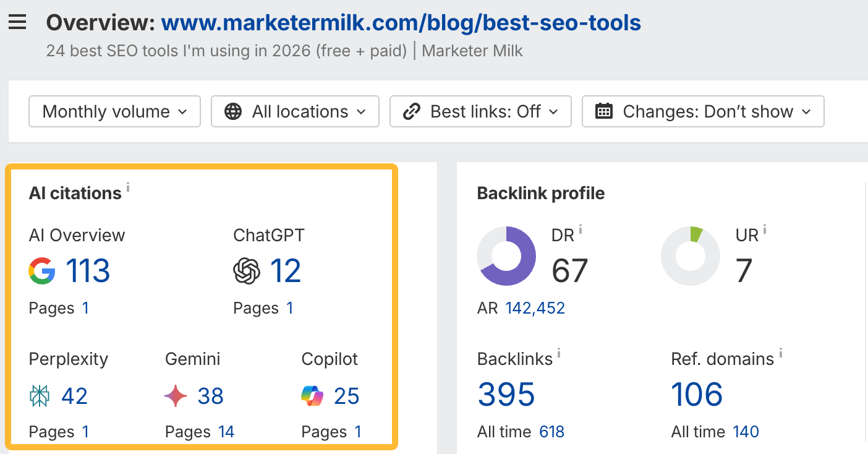The height and width of the screenshot is (454, 868).
Task: Open the hamburger menu
Action: click(x=17, y=22)
